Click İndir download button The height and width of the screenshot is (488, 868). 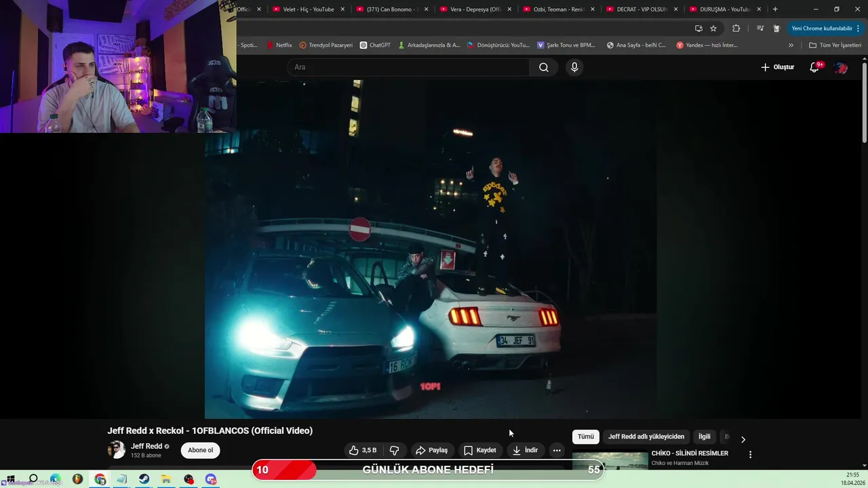pos(525,450)
